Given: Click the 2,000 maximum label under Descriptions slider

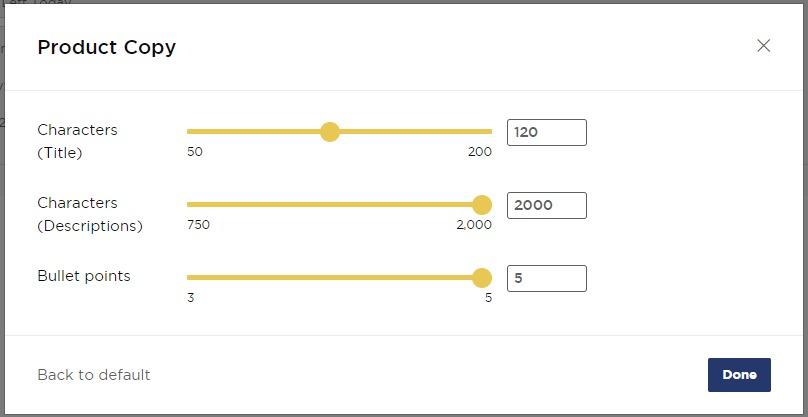Looking at the screenshot, I should pos(474,225).
